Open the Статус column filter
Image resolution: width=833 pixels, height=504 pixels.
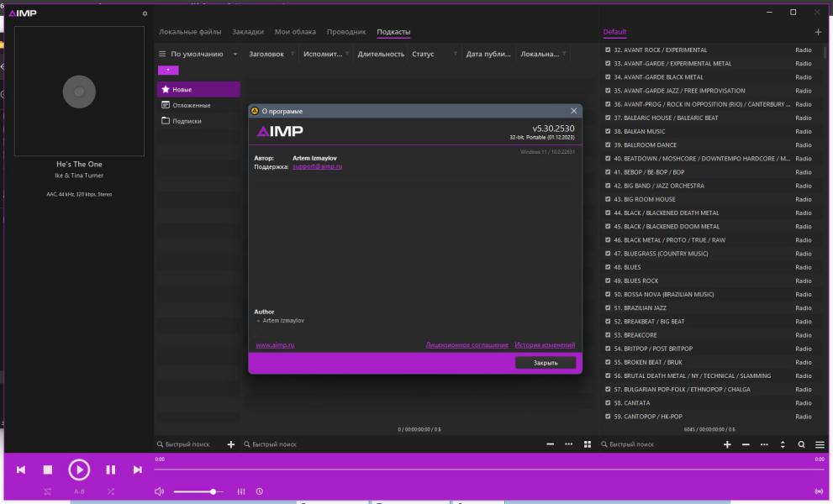coord(456,54)
